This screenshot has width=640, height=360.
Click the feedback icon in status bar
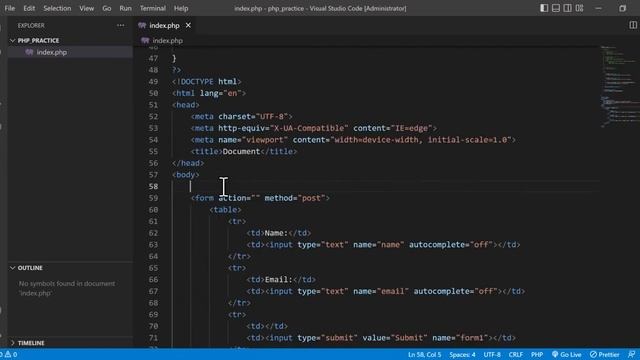tap(631, 354)
